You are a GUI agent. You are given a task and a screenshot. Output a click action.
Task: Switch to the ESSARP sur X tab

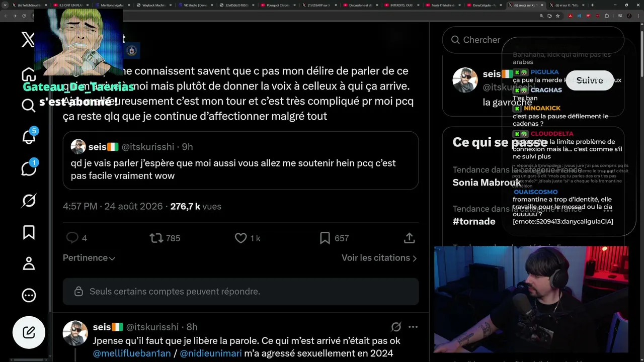coord(319,5)
